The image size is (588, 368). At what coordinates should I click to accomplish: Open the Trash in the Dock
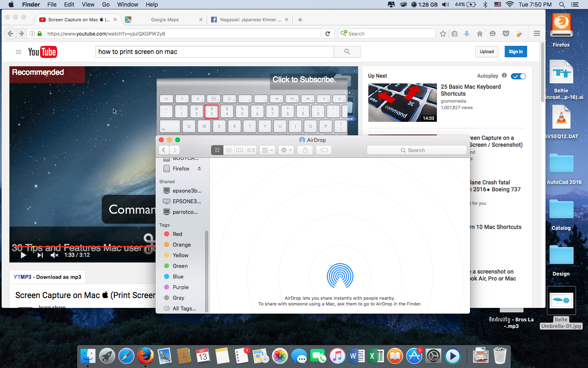point(500,356)
